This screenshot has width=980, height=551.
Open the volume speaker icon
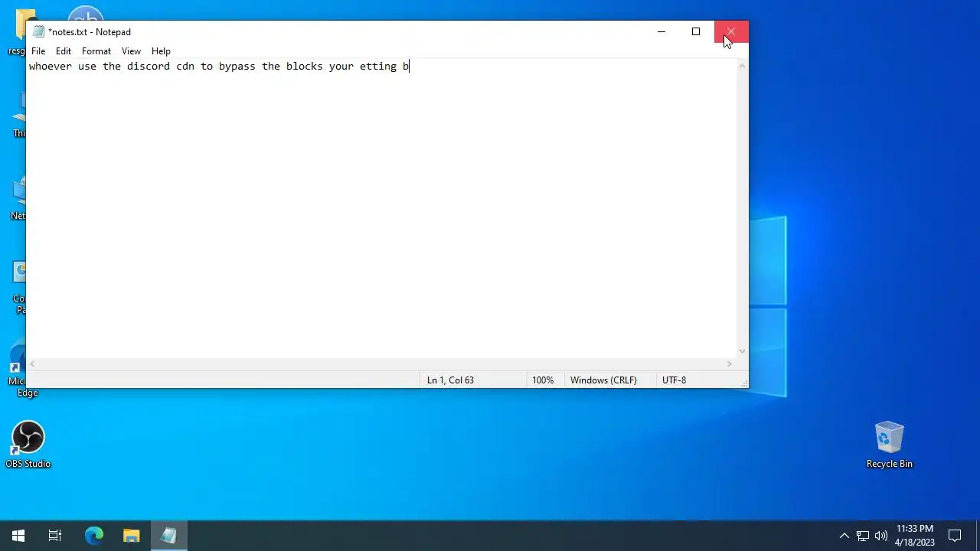(881, 536)
